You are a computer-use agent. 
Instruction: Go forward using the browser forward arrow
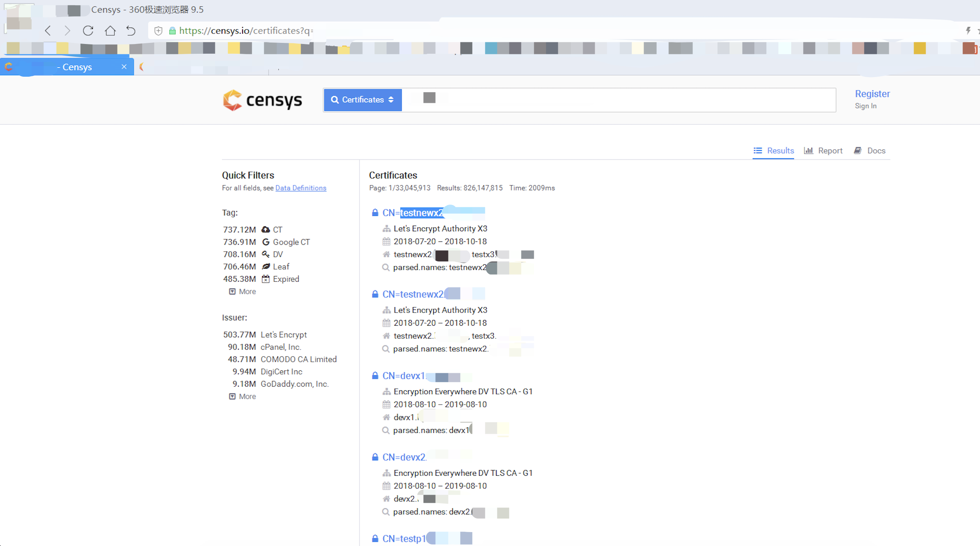(67, 30)
